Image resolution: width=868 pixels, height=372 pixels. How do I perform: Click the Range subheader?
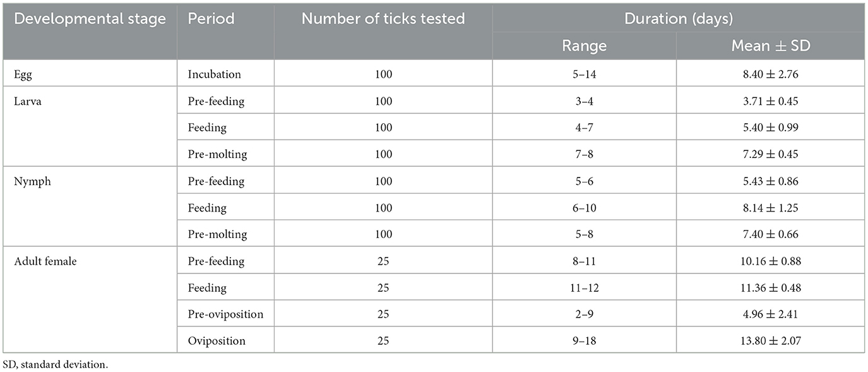[585, 46]
